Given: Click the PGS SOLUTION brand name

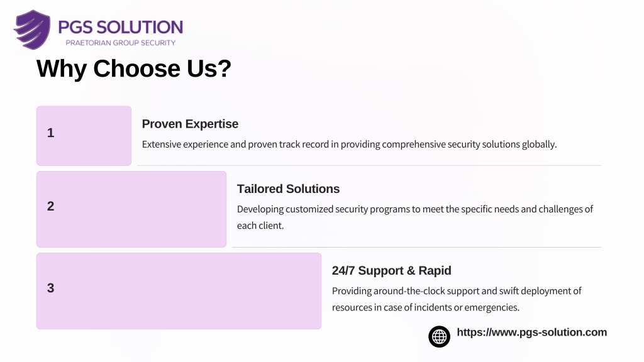Looking at the screenshot, I should click(120, 27).
